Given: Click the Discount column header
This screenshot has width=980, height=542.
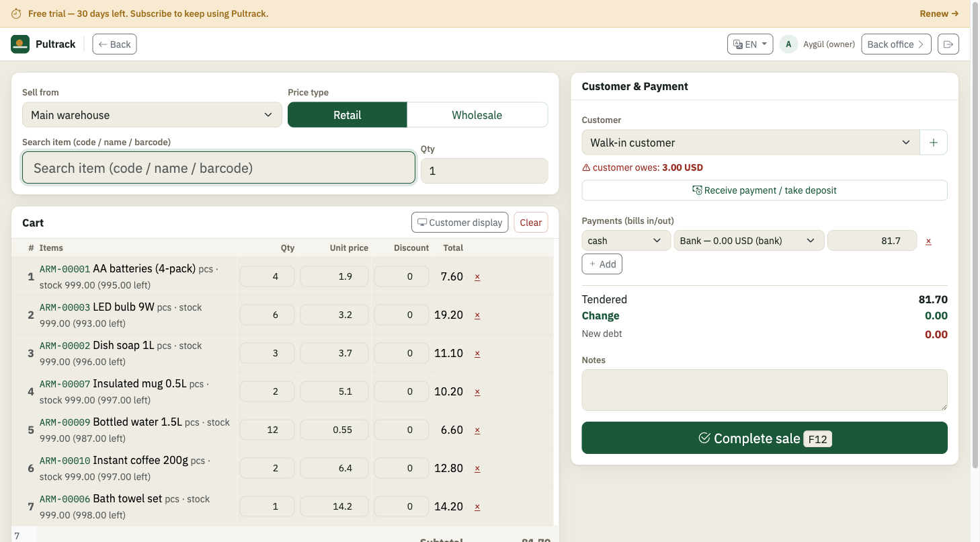Looking at the screenshot, I should (x=411, y=248).
